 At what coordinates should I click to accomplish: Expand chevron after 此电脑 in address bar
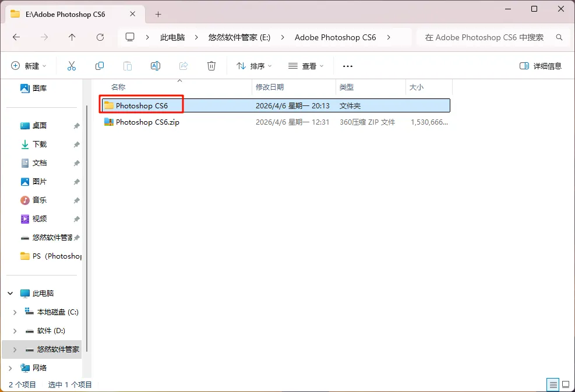196,37
